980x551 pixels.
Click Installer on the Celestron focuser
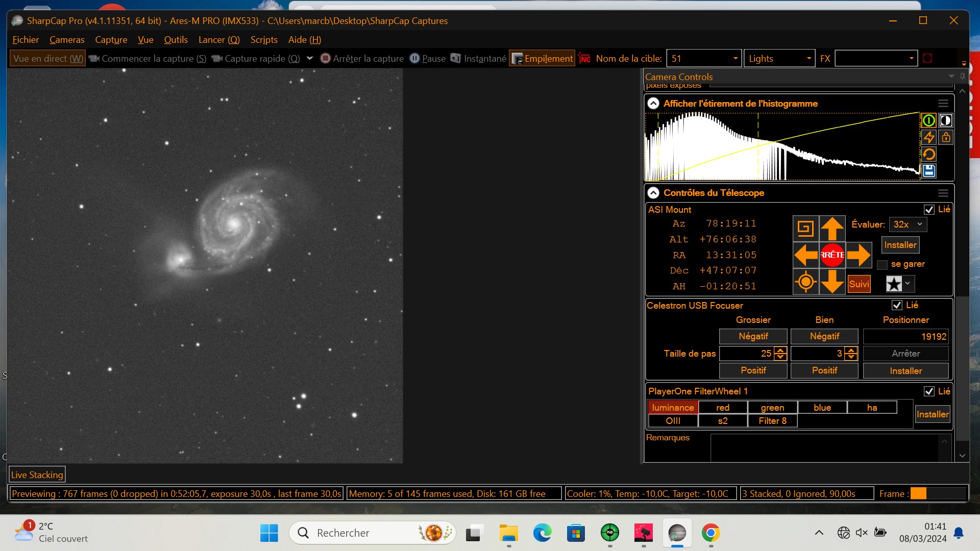(905, 371)
